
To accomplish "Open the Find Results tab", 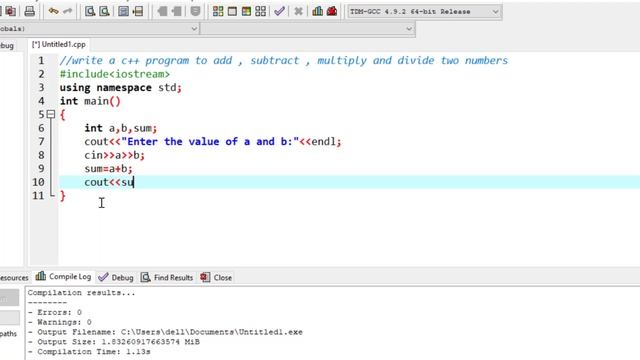I will click(x=167, y=278).
